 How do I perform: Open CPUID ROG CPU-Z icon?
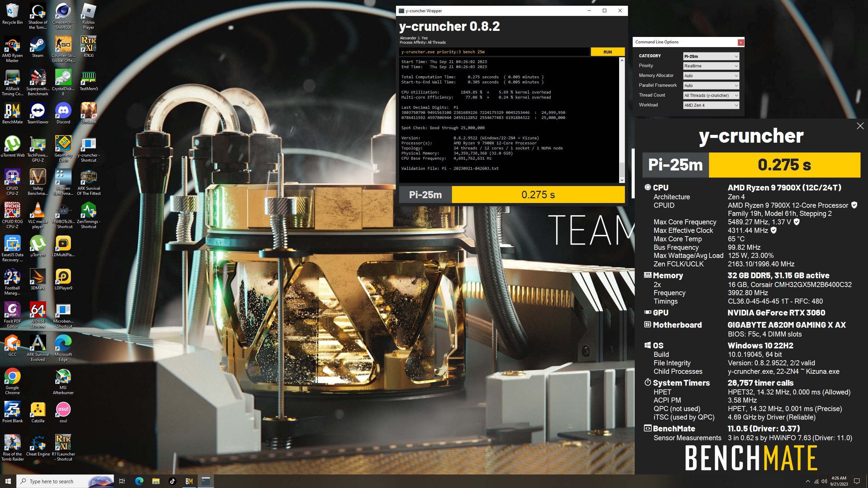pos(12,216)
